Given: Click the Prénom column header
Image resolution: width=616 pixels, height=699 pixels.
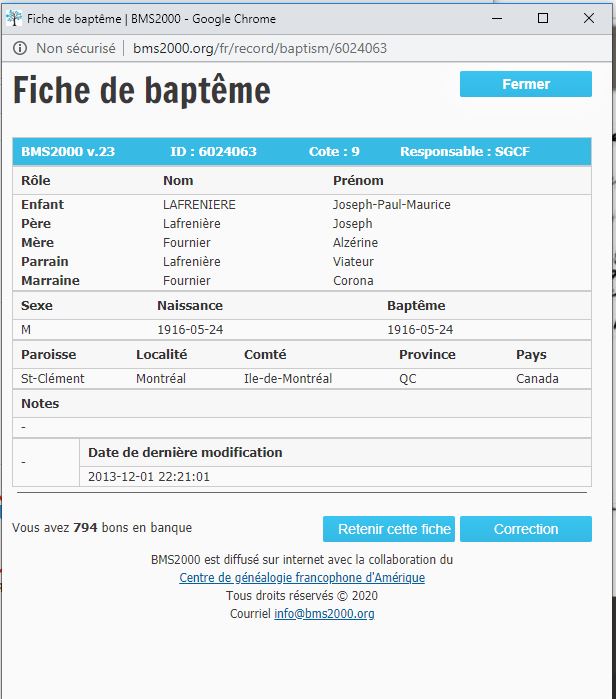Looking at the screenshot, I should coord(358,181).
